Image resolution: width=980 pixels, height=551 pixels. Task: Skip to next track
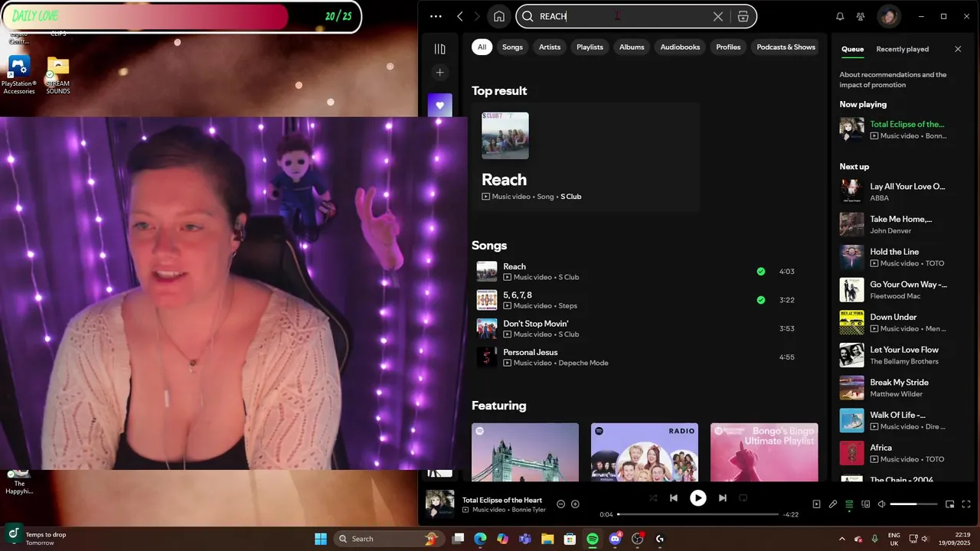coord(722,498)
